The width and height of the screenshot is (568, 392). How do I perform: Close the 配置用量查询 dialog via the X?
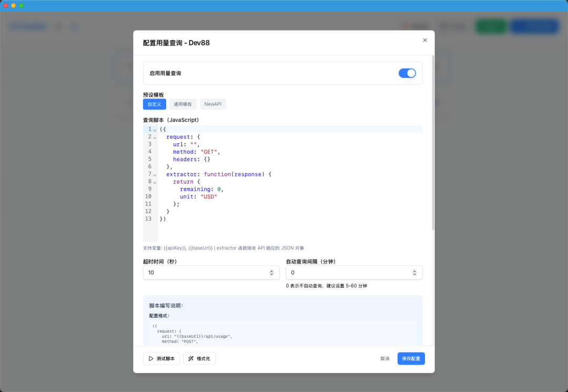pyautogui.click(x=424, y=40)
